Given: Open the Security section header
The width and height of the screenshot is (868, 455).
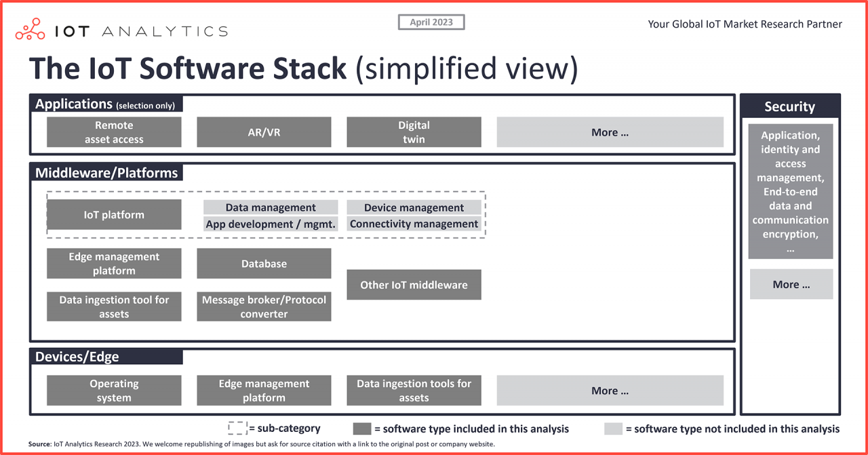Looking at the screenshot, I should pyautogui.click(x=790, y=106).
